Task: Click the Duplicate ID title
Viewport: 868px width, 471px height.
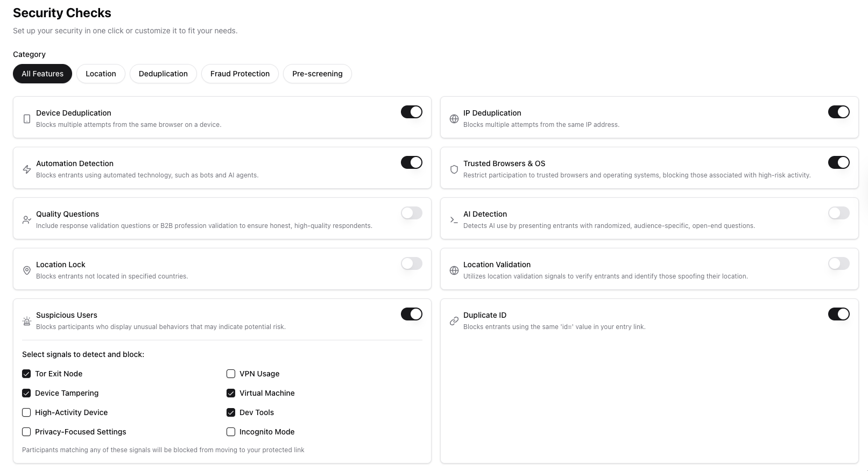Action: 485,315
